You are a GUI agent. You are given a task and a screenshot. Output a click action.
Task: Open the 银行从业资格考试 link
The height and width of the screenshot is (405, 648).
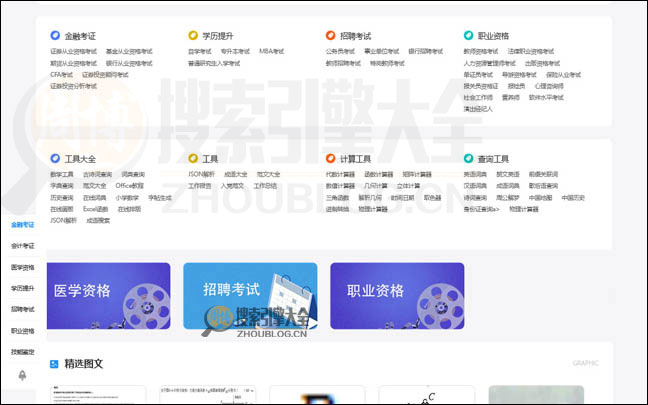coord(129,63)
